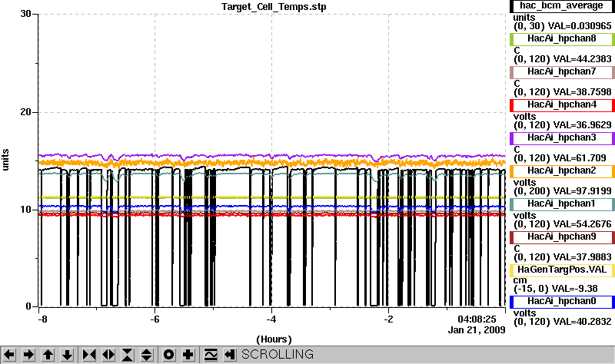Click the cm unit label under HaGenTargPos.VAL
615x364 pixels.
(520, 280)
